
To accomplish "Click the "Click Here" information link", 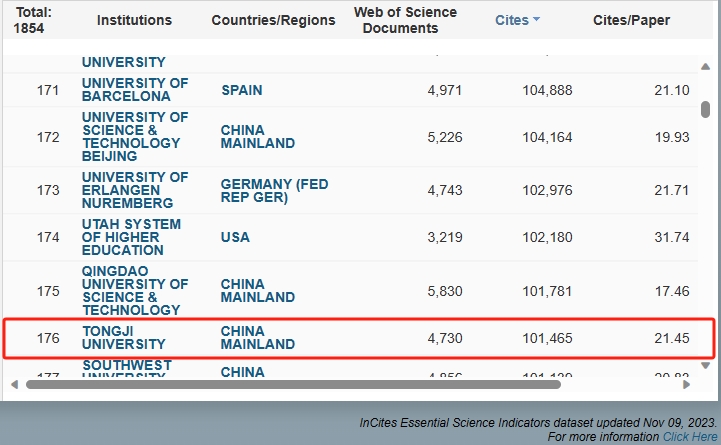I will coord(689,436).
